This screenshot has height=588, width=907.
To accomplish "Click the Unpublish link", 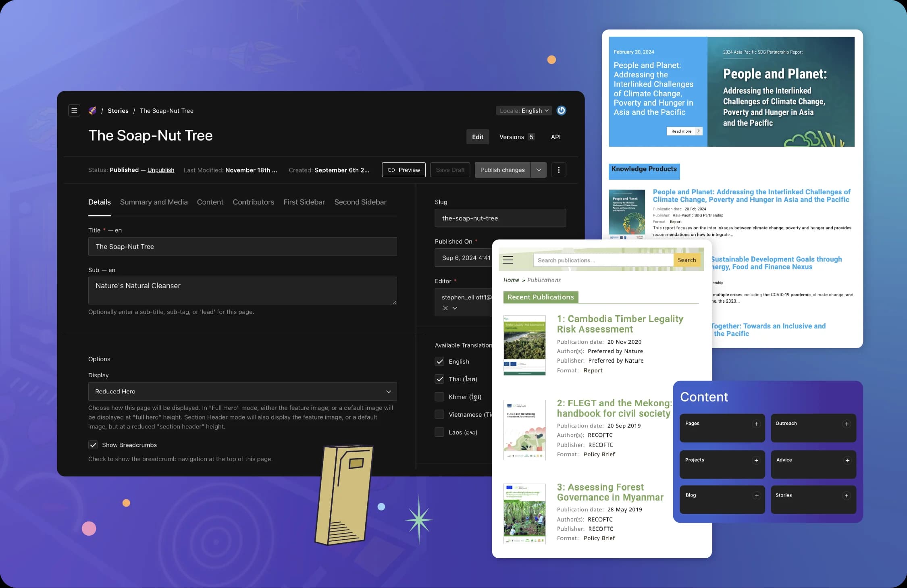I will [x=161, y=170].
